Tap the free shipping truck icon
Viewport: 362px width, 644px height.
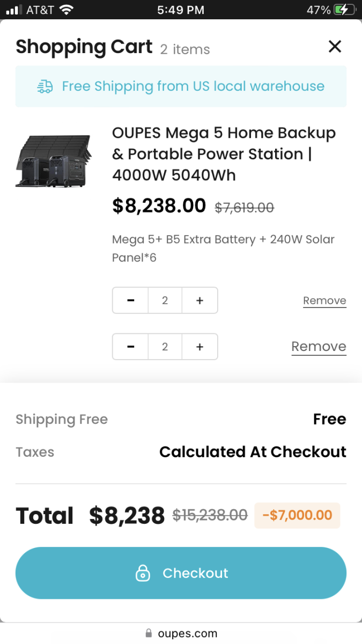coord(45,86)
